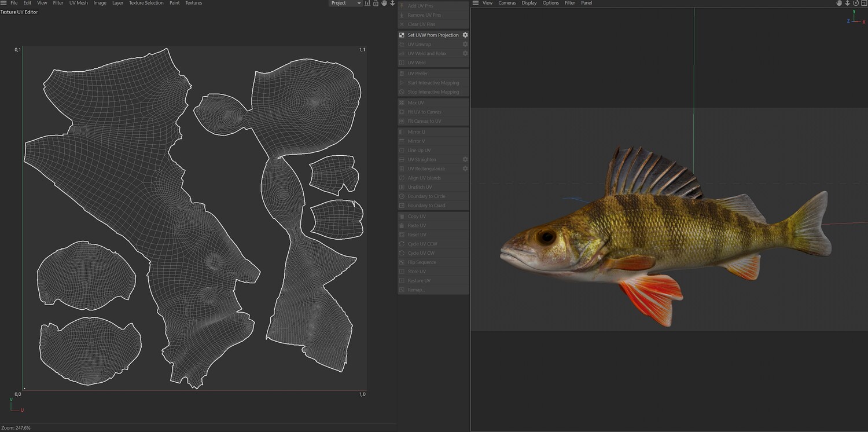The image size is (868, 432).
Task: Open UV Straighten settings gear
Action: coord(465,160)
